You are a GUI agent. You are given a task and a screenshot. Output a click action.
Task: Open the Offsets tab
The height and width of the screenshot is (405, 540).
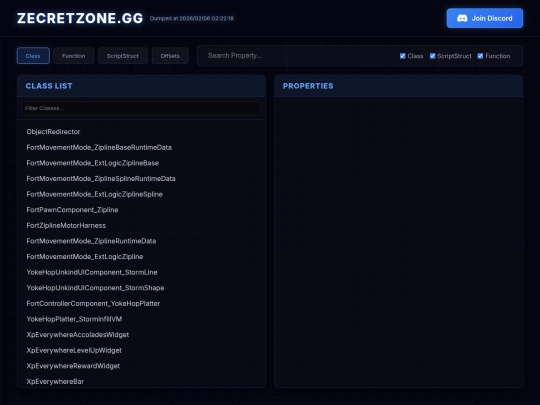(170, 56)
